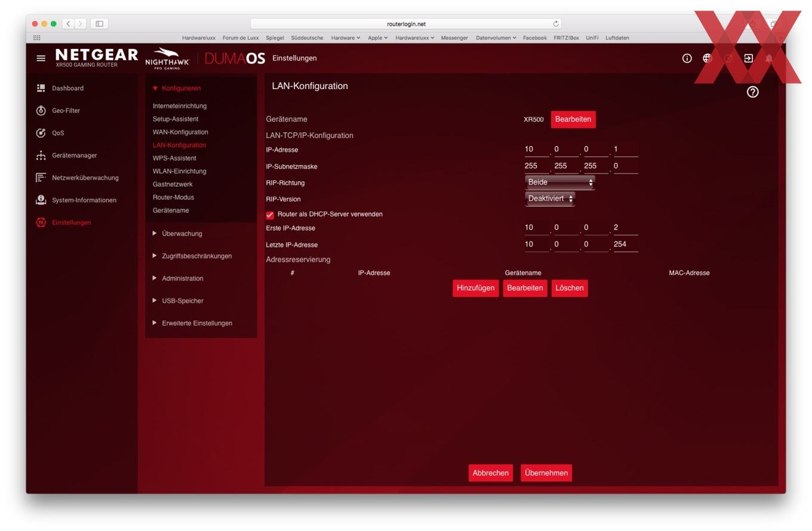Image resolution: width=812 pixels, height=531 pixels.
Task: Click the Geo-Filter sidebar icon
Action: click(41, 111)
